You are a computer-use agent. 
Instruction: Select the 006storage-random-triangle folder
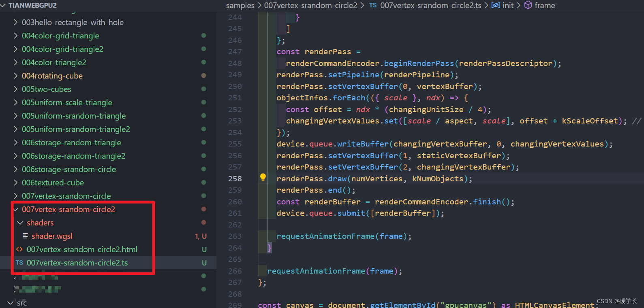click(71, 142)
